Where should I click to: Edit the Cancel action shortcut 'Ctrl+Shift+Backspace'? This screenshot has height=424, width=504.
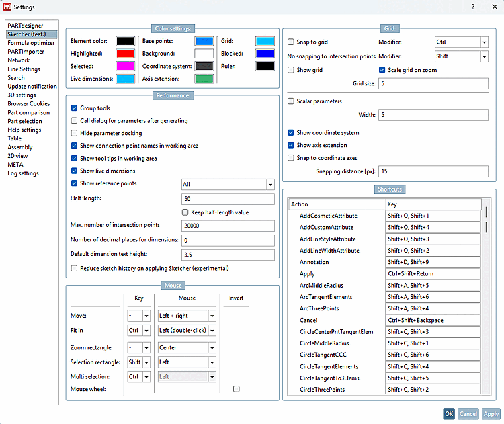433,320
